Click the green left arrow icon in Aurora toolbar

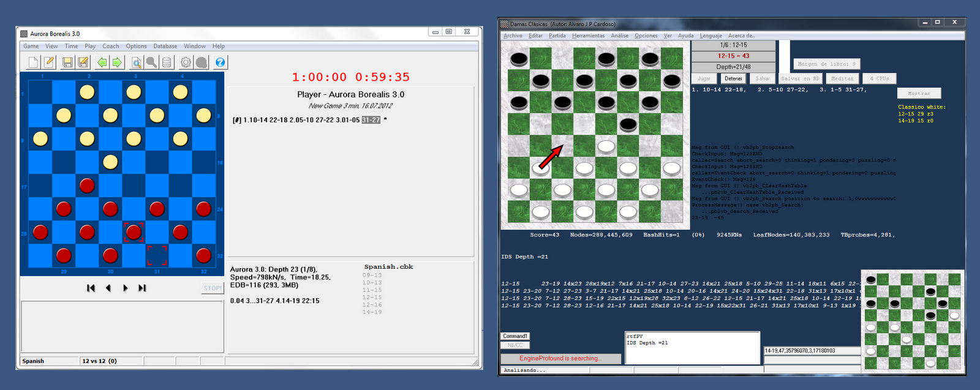pos(102,62)
